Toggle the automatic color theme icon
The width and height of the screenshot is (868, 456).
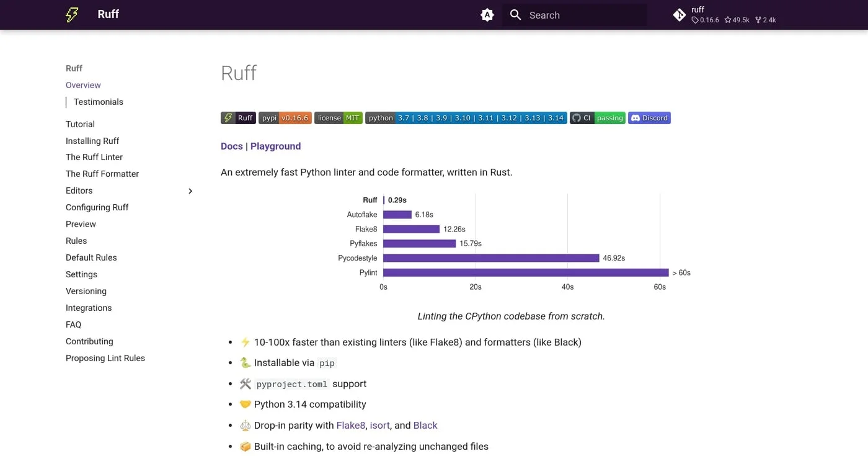(x=487, y=15)
